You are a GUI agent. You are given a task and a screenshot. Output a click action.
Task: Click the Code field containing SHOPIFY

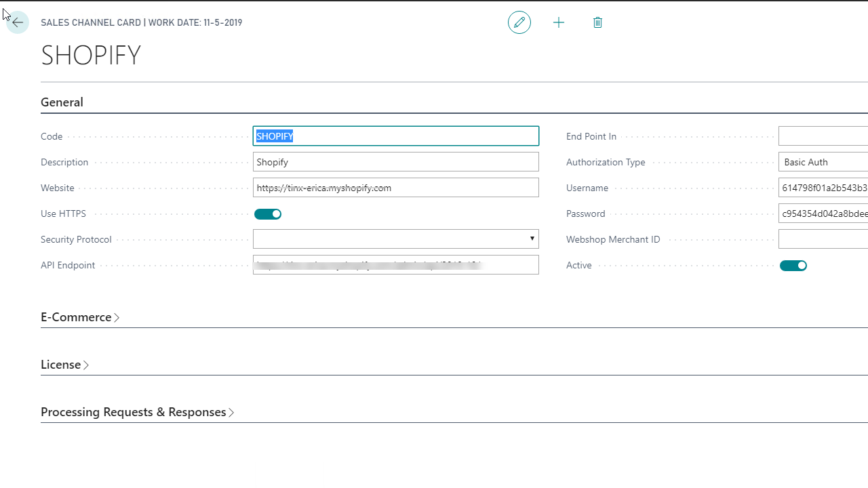[396, 136]
